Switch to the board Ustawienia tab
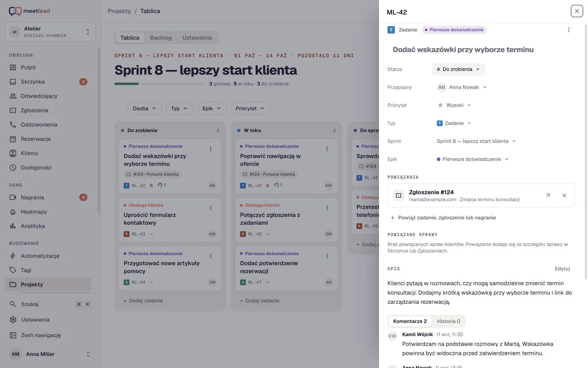This screenshot has height=368, width=588. pyautogui.click(x=197, y=38)
